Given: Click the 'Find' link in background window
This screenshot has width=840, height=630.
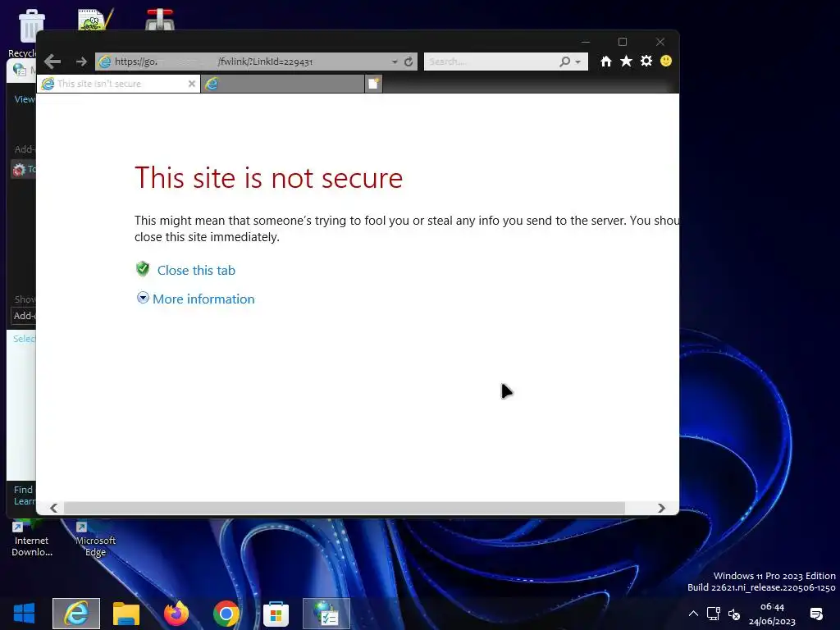Looking at the screenshot, I should tap(23, 490).
